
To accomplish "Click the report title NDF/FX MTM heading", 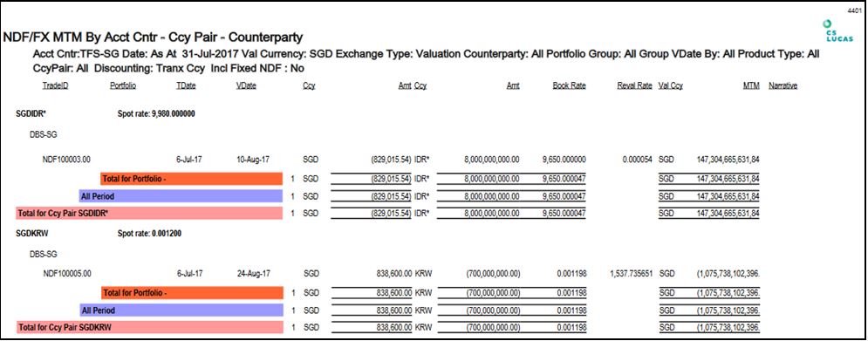I will pos(153,38).
